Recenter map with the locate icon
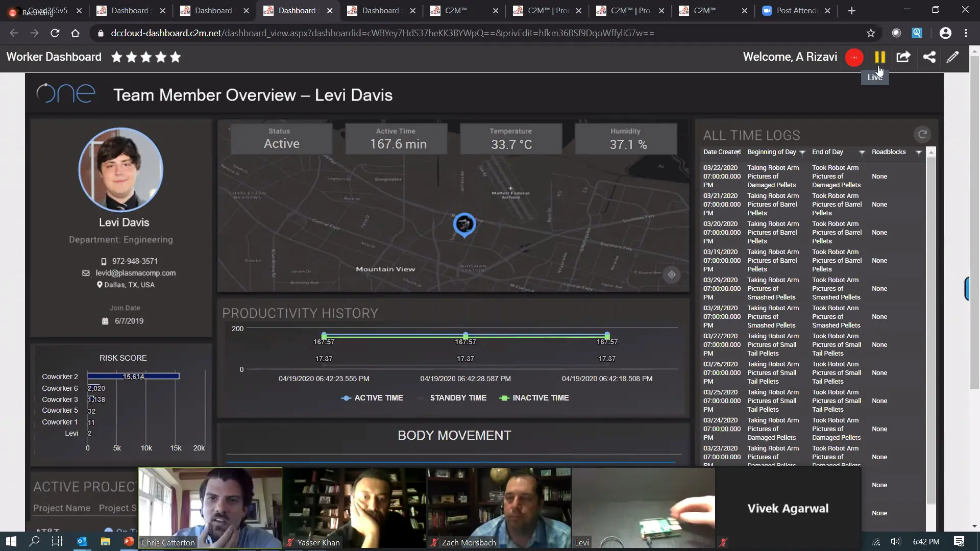This screenshot has width=980, height=551. (672, 274)
